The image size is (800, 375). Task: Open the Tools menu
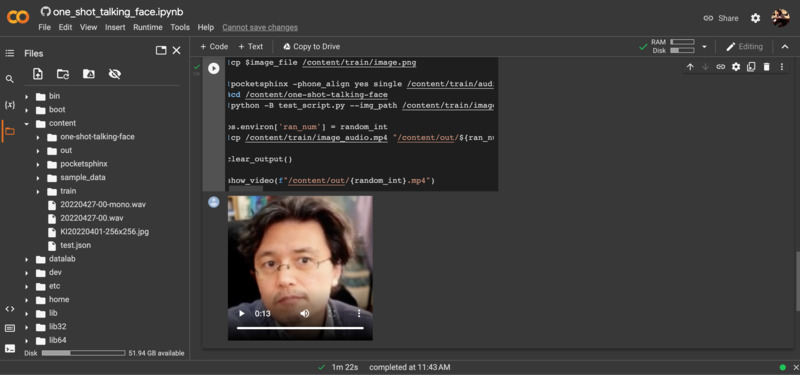point(180,28)
